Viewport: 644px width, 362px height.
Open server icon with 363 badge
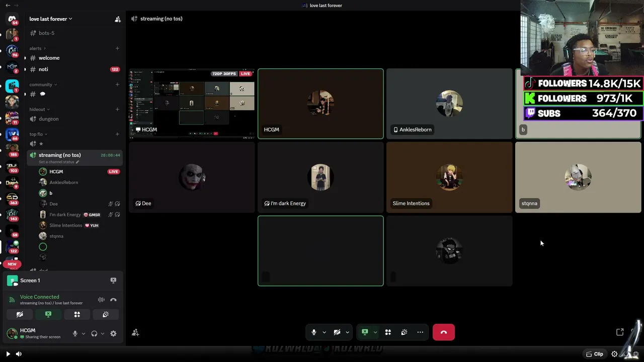coord(12,198)
